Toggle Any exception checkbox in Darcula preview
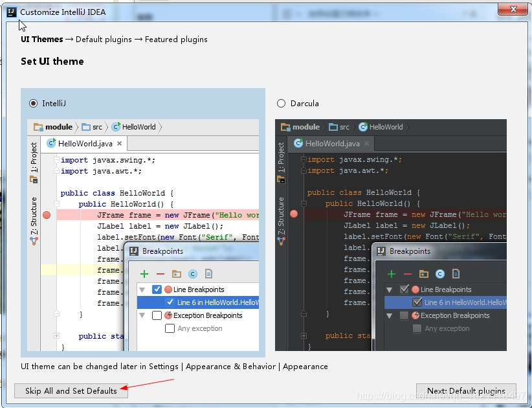This screenshot has height=408, width=532. (x=417, y=328)
